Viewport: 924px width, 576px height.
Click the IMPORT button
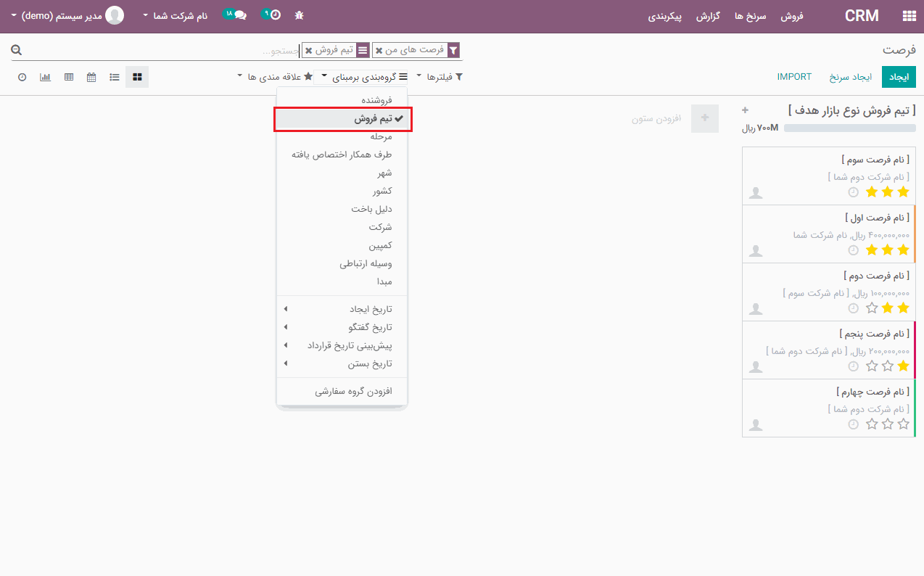coord(794,77)
